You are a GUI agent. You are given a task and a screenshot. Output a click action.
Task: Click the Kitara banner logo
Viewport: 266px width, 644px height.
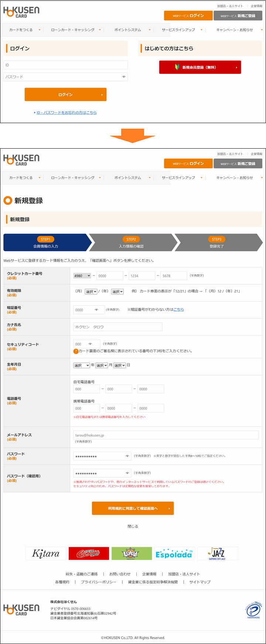pyautogui.click(x=46, y=553)
